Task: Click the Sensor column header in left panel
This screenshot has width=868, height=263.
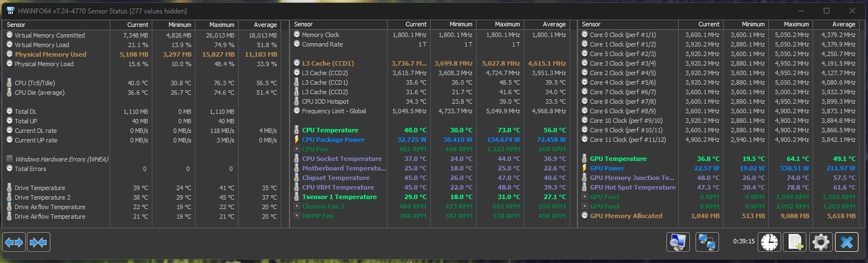Action: 57,25
